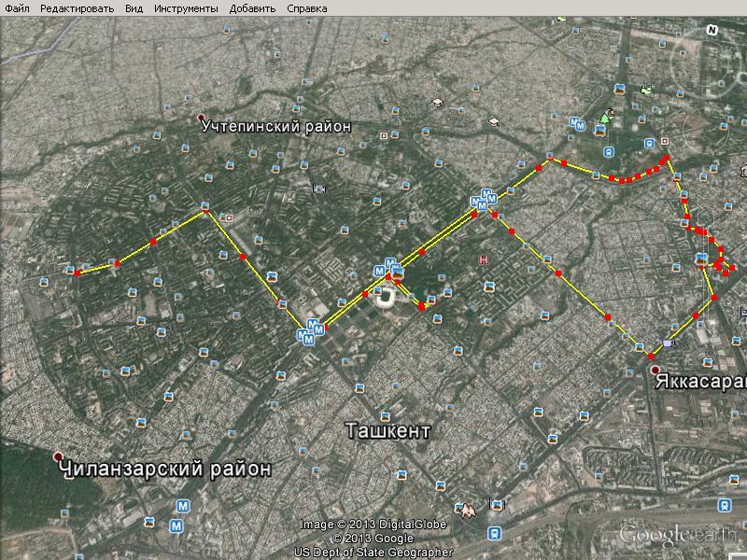Open the Справка menu
This screenshot has height=560, width=747.
[307, 8]
